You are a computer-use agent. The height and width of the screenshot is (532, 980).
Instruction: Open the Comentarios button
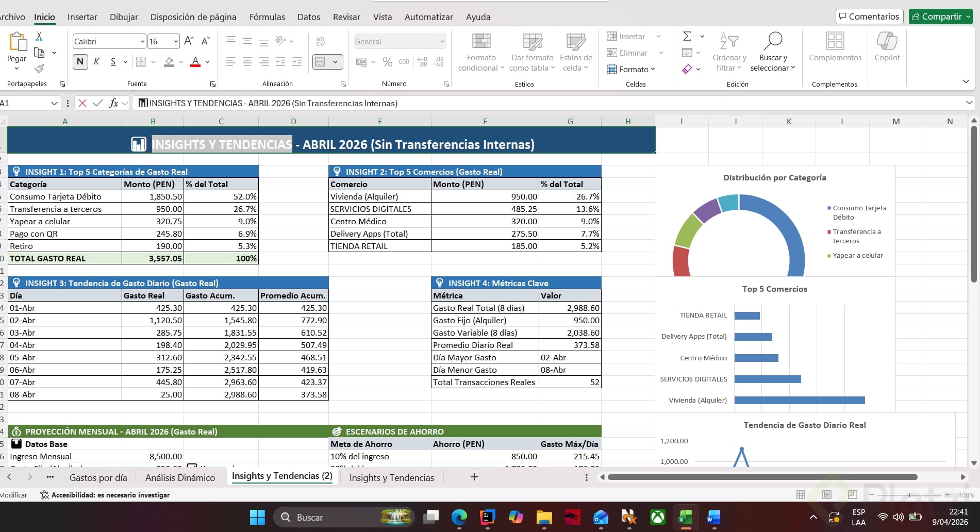[x=869, y=16]
